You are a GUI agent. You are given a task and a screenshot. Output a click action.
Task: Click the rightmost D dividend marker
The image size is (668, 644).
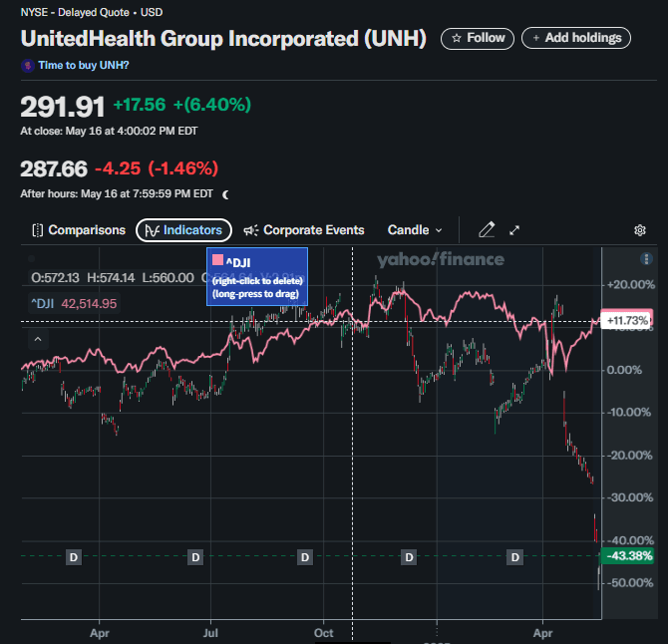point(515,556)
